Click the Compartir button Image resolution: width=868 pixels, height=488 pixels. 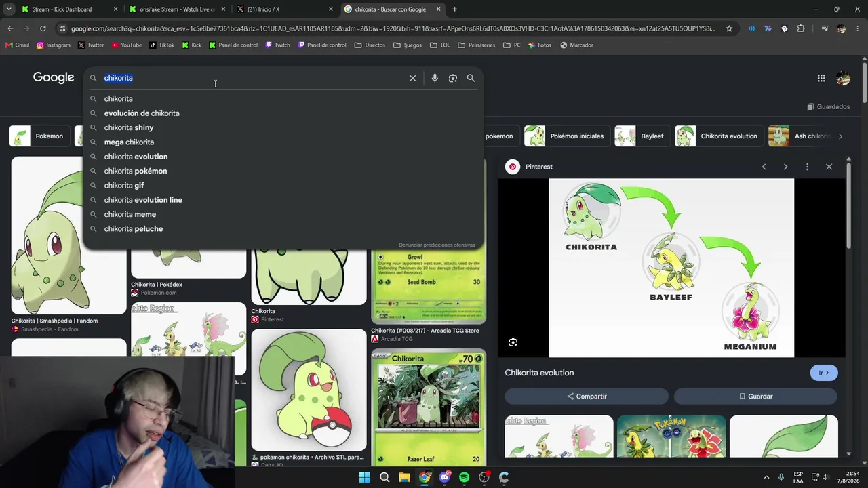tap(587, 396)
